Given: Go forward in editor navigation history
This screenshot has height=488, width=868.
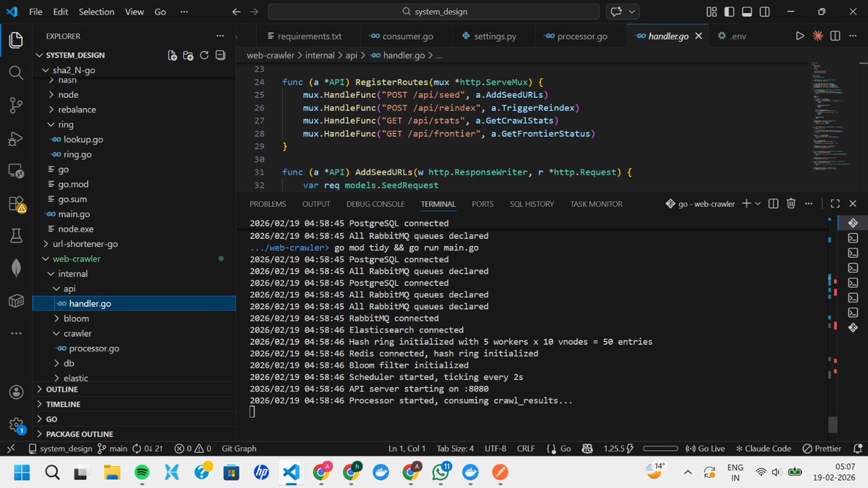Looking at the screenshot, I should point(253,12).
